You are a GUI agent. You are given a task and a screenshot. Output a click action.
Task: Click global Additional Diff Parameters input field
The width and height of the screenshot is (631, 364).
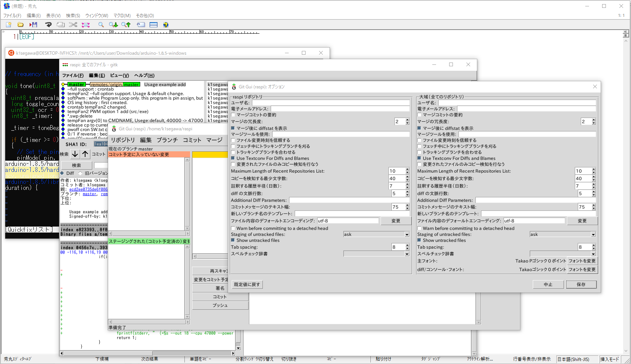click(536, 200)
